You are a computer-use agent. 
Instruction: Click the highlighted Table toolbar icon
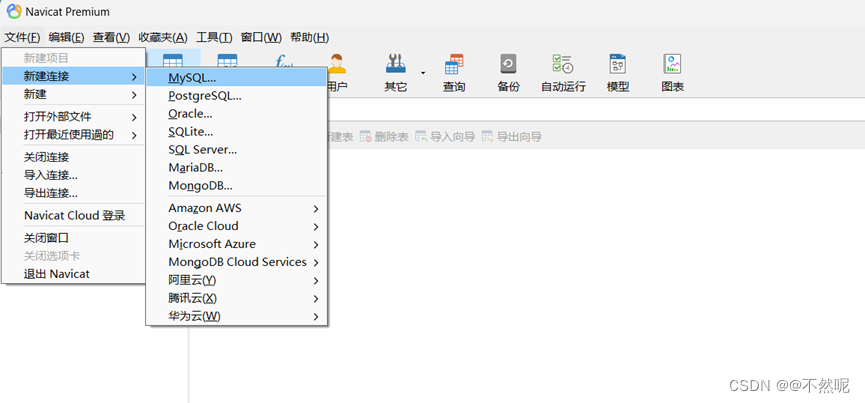[173, 60]
